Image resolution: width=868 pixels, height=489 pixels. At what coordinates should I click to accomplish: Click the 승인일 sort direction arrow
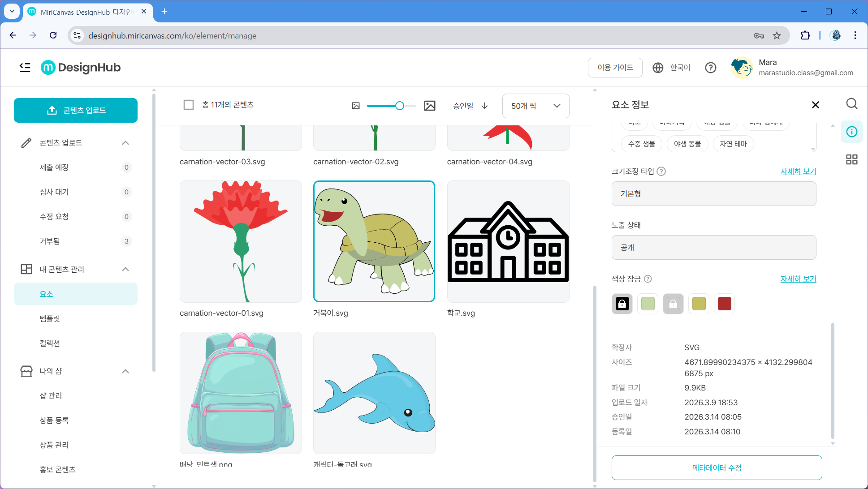(x=484, y=106)
